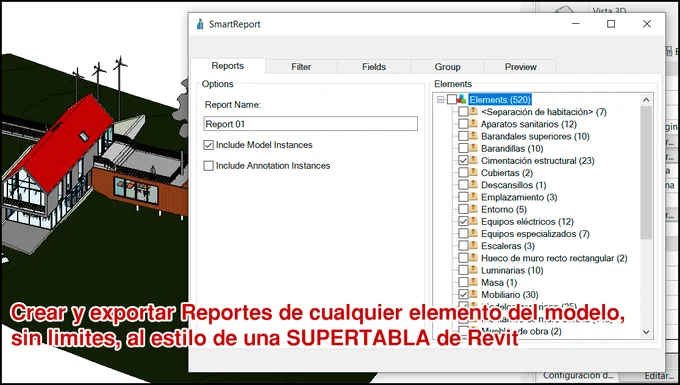Select Escaleras (3) row text
The width and height of the screenshot is (680, 385).
(x=507, y=246)
